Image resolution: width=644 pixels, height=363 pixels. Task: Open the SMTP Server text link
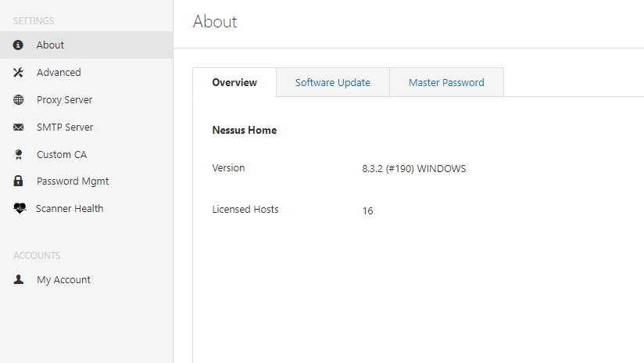click(x=65, y=128)
